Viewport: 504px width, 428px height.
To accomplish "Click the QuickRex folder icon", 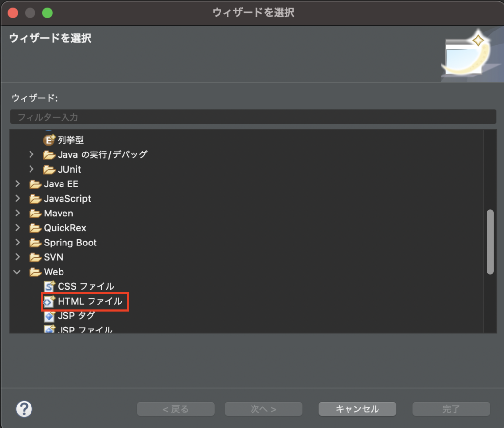I will [x=35, y=228].
